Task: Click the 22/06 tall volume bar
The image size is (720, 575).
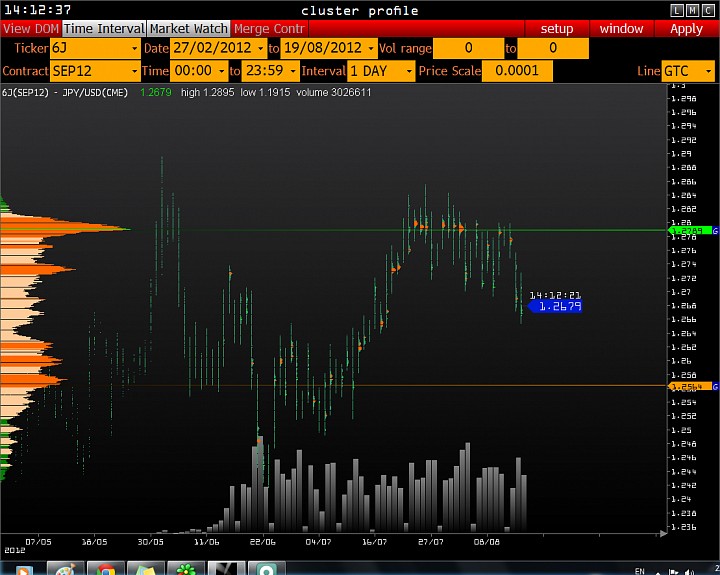Action: [259, 485]
